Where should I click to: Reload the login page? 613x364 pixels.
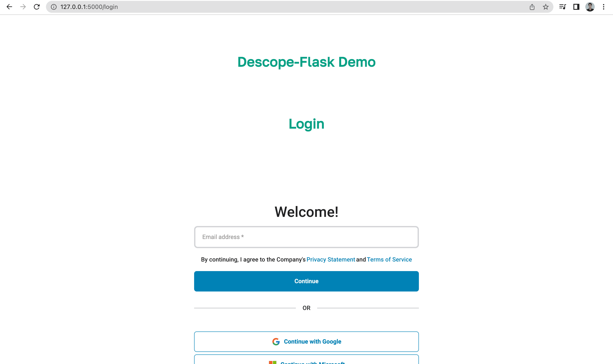tap(36, 7)
